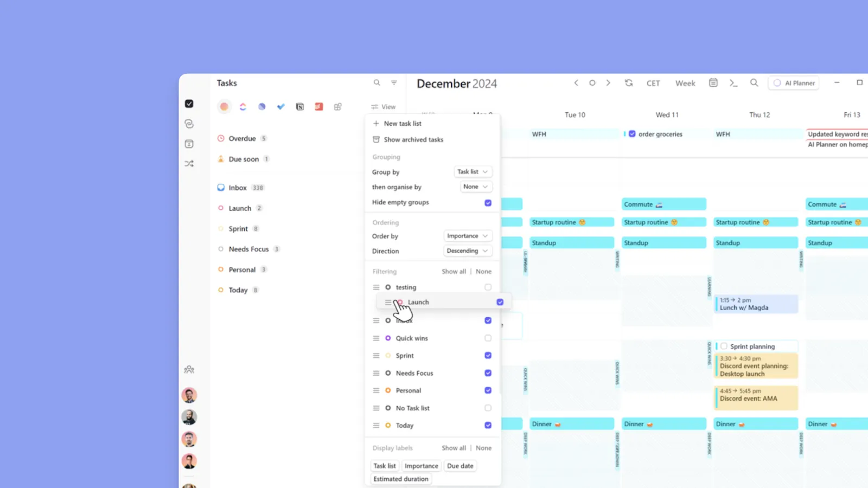Screen dimensions: 868x488
Task: Select the Importance label chip
Action: [x=421, y=465]
